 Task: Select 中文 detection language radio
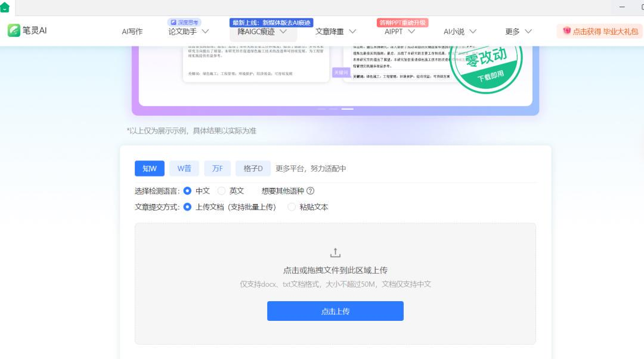click(x=187, y=191)
